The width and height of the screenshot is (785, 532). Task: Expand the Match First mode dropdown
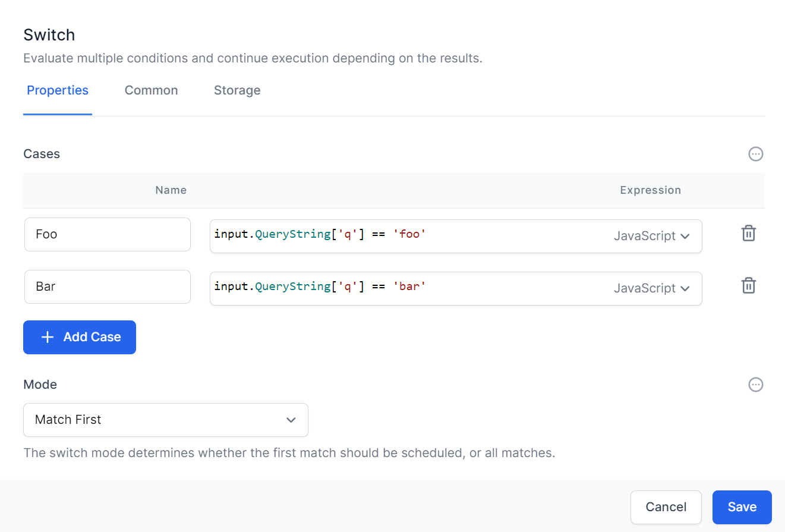[165, 420]
